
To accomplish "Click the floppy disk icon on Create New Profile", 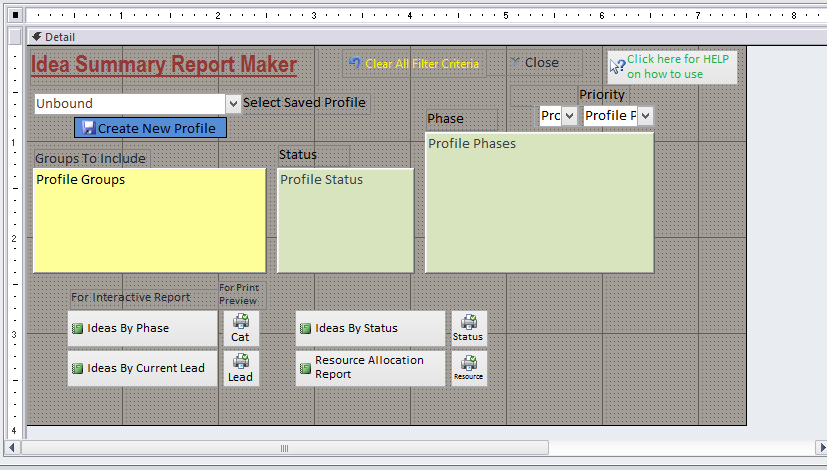I will [x=89, y=128].
